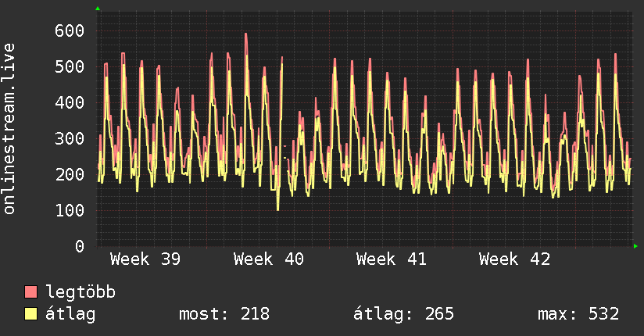Click the green arrow atop the y-axis
This screenshot has height=336, width=644.
pos(98,9)
